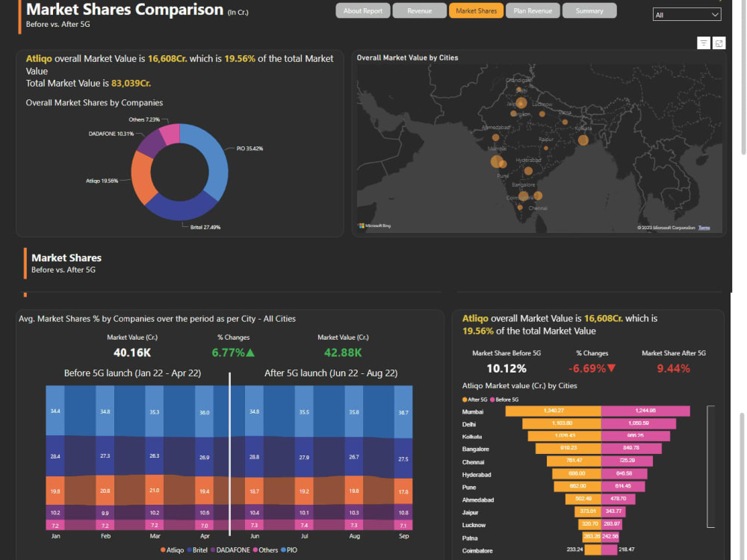Select Mumbai Before 5G bar 1,244.96
Screen dimensions: 747x560
645,411
